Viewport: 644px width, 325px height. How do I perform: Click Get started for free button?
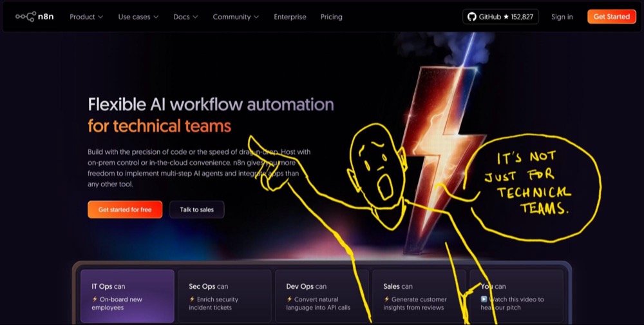(125, 210)
